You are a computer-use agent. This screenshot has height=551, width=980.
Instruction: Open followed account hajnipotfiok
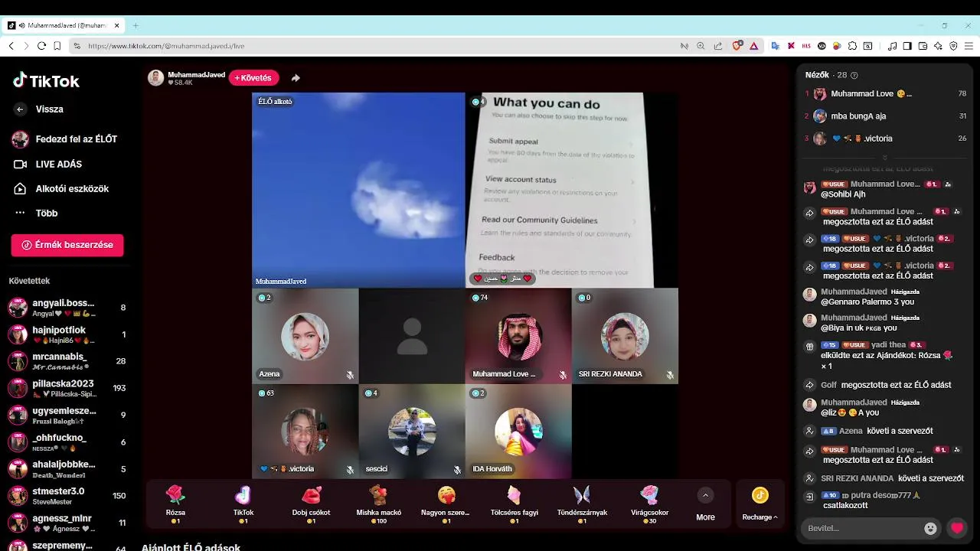pos(67,334)
